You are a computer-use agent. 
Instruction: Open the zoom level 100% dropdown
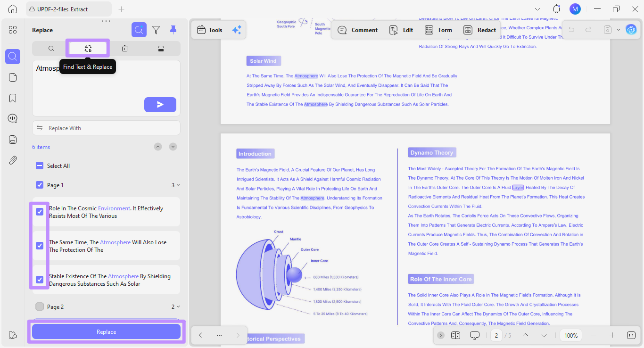571,335
